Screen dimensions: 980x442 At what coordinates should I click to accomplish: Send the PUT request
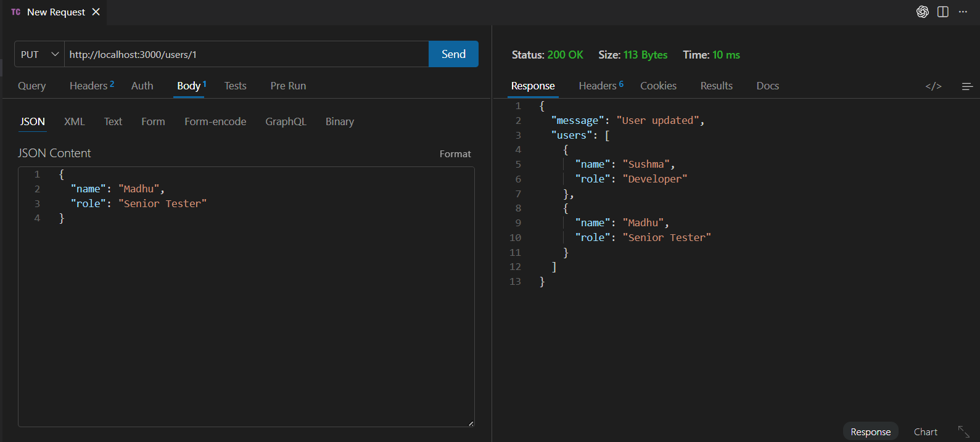453,54
